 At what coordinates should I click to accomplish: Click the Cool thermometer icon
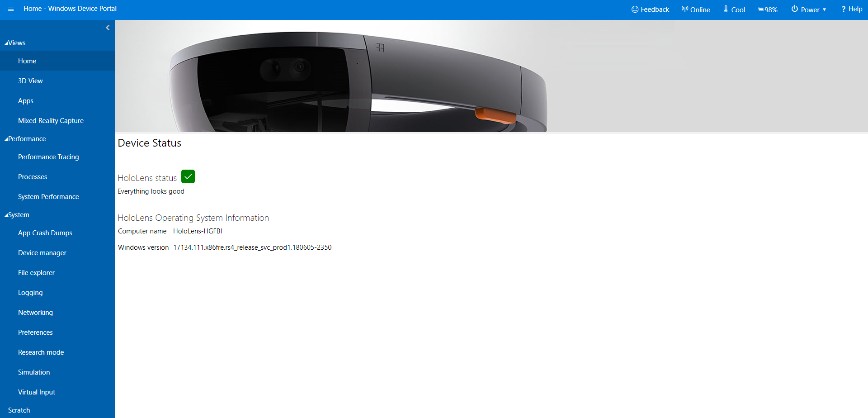click(726, 9)
